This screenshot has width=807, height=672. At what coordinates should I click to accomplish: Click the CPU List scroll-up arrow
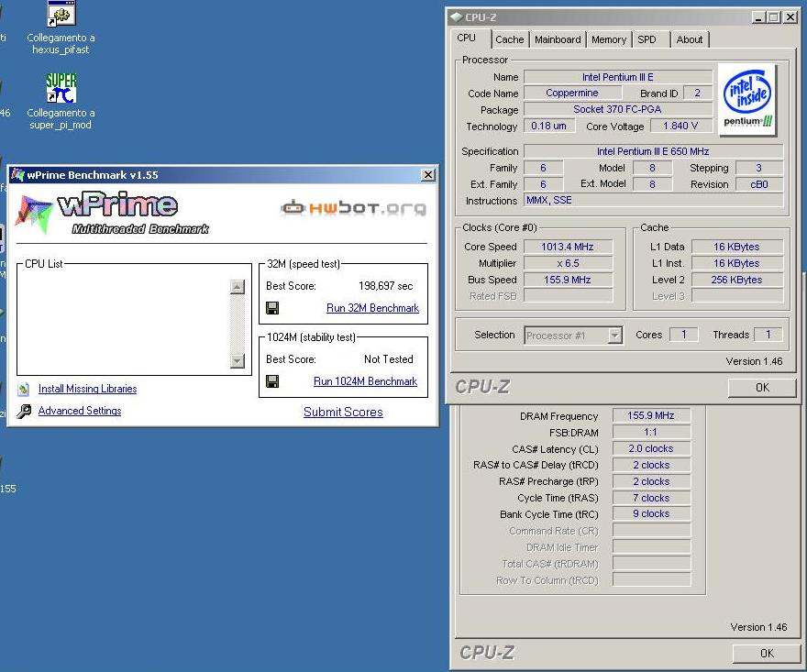coord(237,287)
